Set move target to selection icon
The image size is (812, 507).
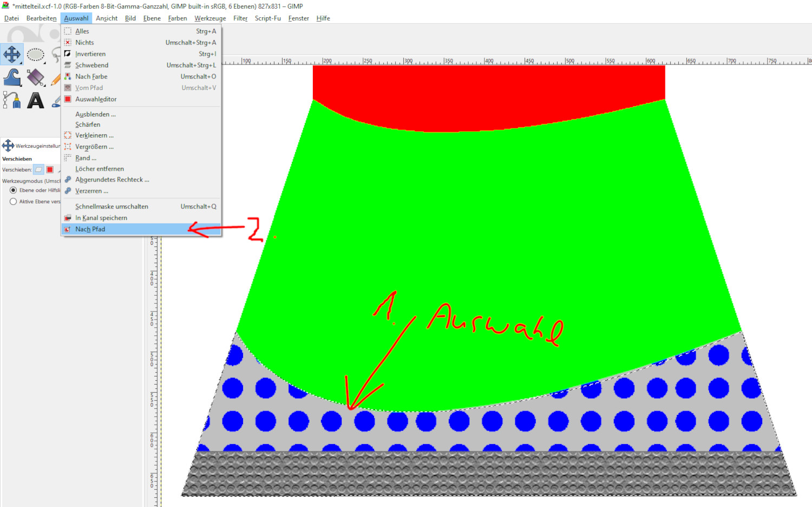(50, 170)
